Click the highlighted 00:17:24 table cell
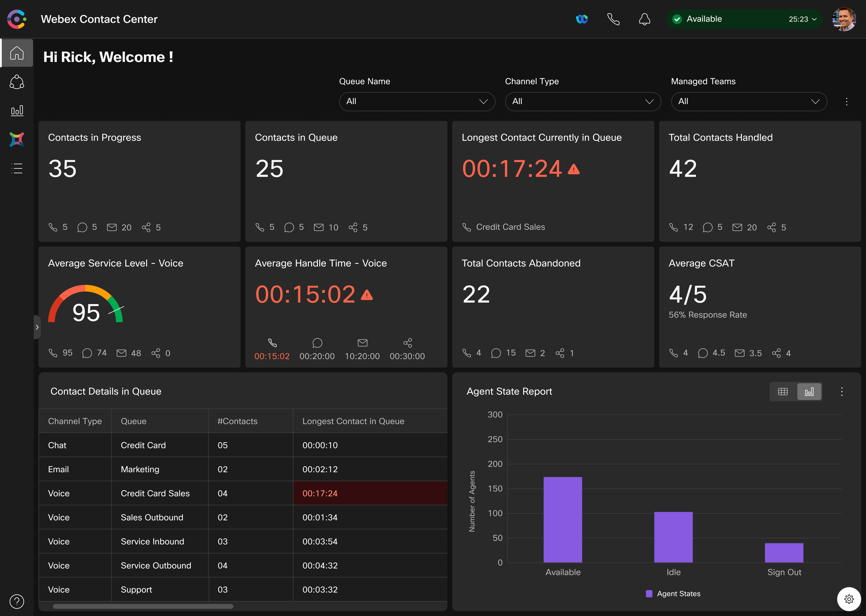The width and height of the screenshot is (866, 616). click(370, 493)
